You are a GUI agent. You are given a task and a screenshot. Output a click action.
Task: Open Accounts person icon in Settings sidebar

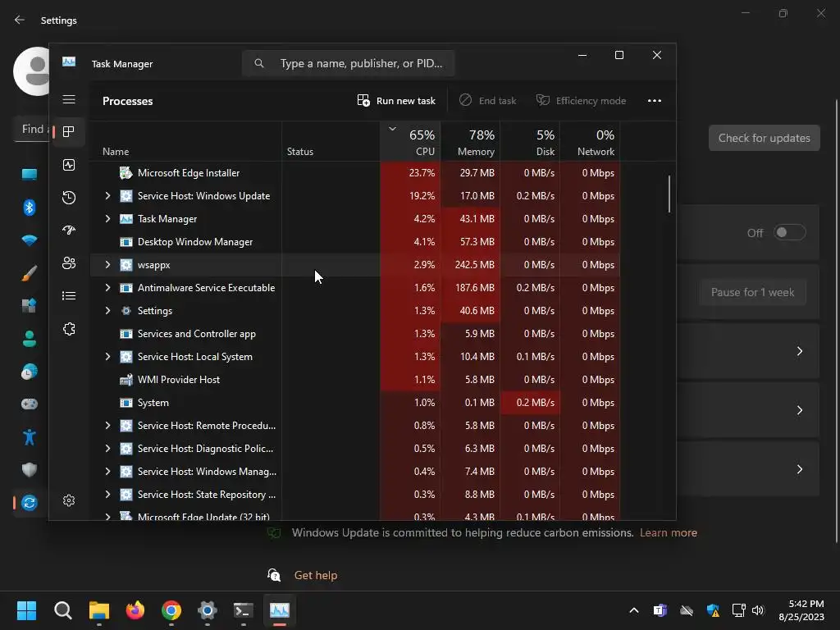coord(30,339)
